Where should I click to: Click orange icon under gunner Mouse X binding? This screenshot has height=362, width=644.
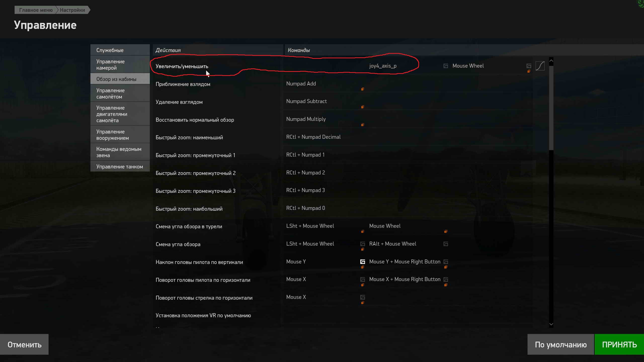(363, 303)
